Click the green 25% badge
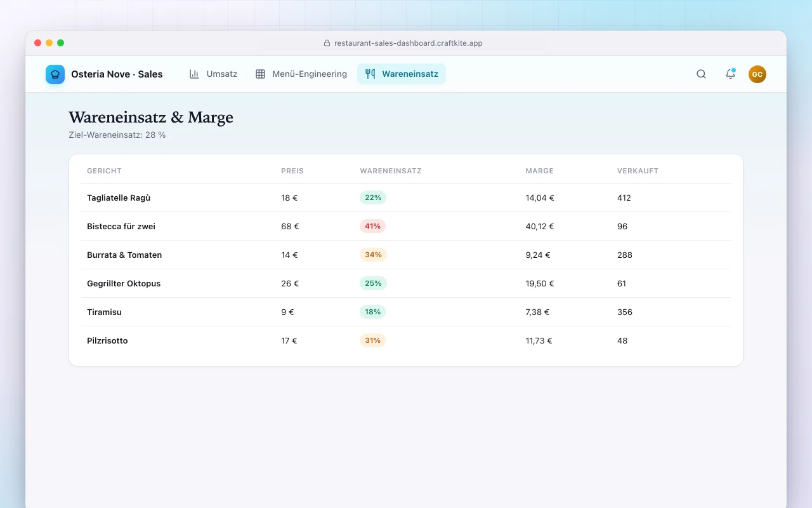 point(373,283)
